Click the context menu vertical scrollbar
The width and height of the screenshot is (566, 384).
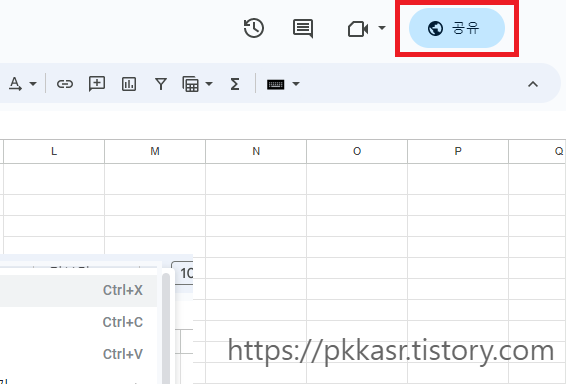pyautogui.click(x=166, y=328)
